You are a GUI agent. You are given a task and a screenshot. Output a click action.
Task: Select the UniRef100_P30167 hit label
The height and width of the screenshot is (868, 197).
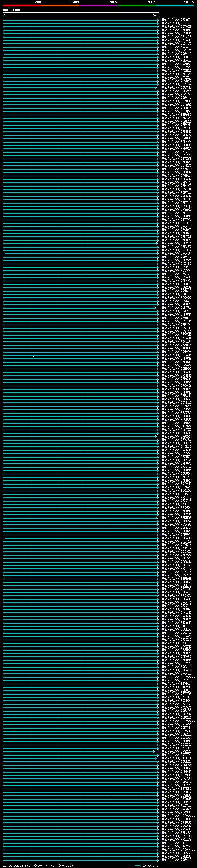[177, 94]
